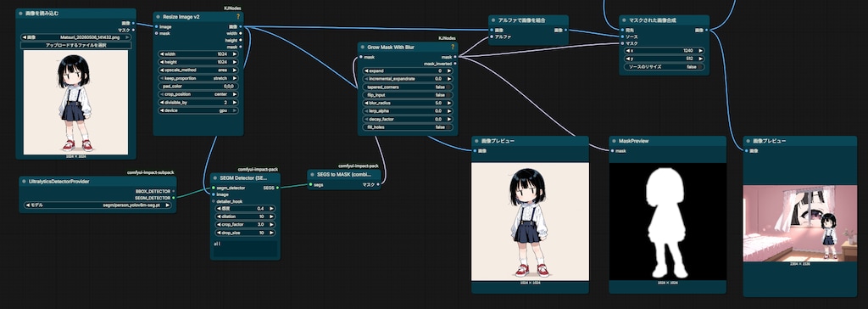Image resolution: width=868 pixels, height=309 pixels.
Task: Collapse the マスクされた画像合成 node dot
Action: [x=623, y=20]
